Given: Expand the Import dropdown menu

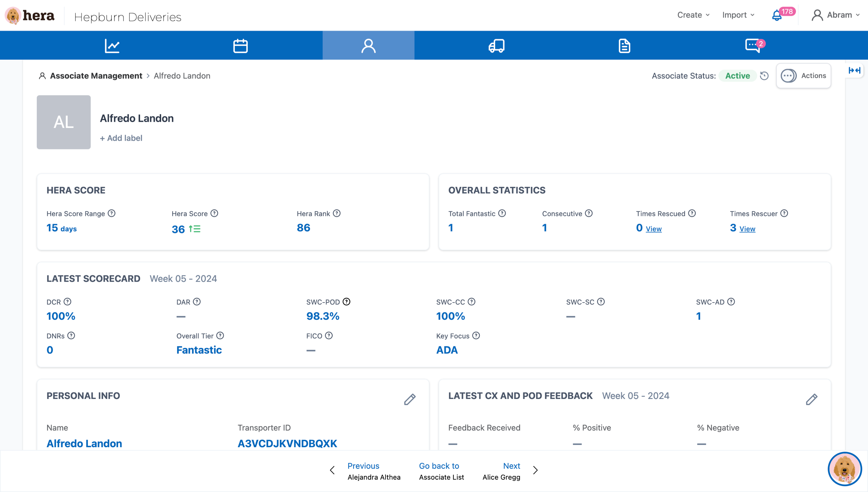Looking at the screenshot, I should (x=738, y=15).
